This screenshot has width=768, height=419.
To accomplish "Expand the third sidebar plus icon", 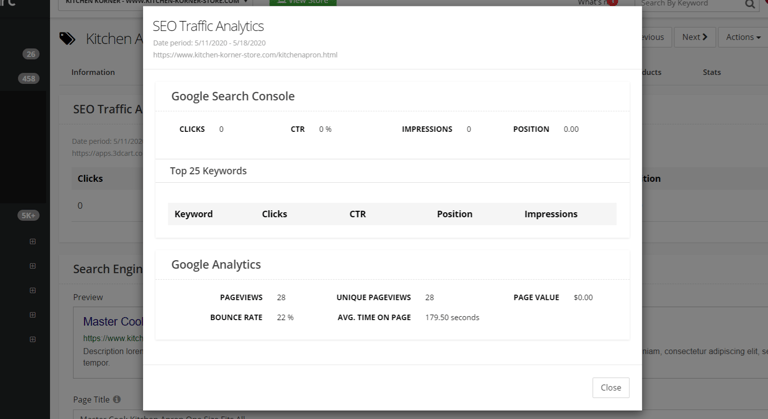I will click(x=32, y=291).
